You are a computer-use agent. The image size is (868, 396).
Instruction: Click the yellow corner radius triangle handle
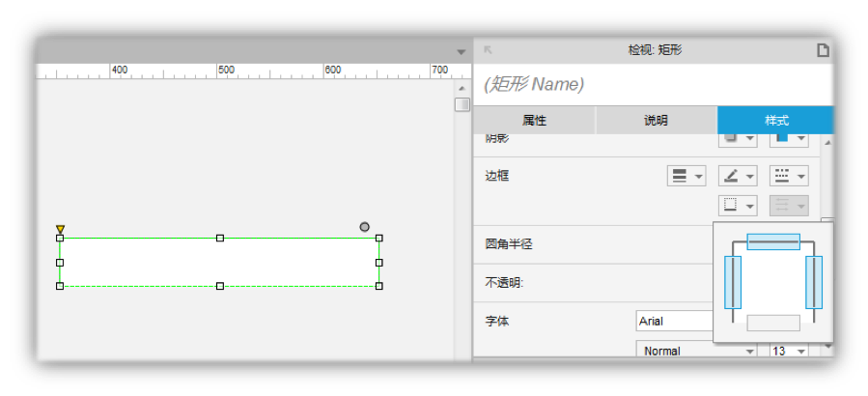(60, 229)
